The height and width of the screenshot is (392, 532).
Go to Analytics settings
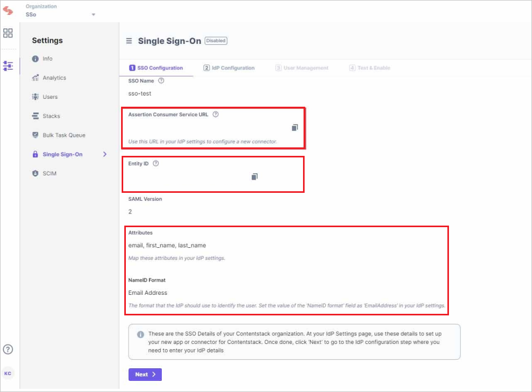pyautogui.click(x=54, y=78)
